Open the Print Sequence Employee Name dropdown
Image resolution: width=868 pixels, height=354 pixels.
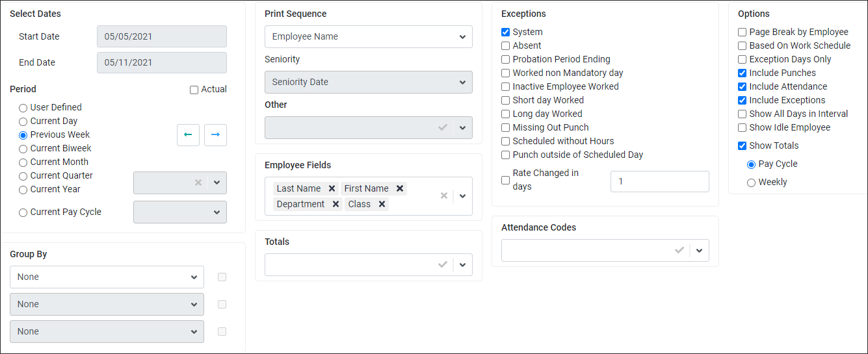(x=369, y=36)
